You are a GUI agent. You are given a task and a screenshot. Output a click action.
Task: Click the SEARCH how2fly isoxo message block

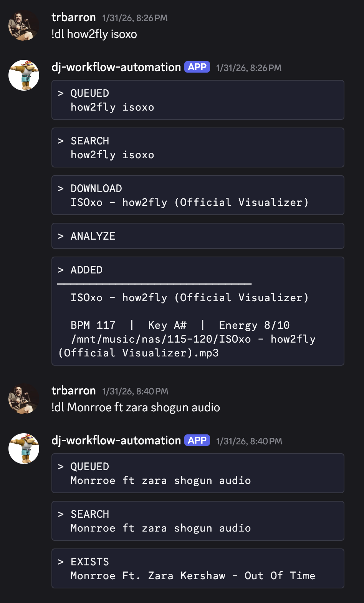pos(198,147)
